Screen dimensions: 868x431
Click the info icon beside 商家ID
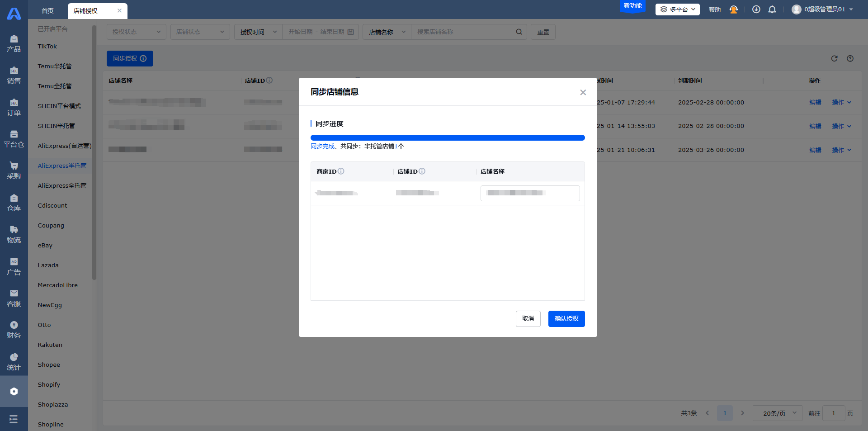pyautogui.click(x=341, y=171)
